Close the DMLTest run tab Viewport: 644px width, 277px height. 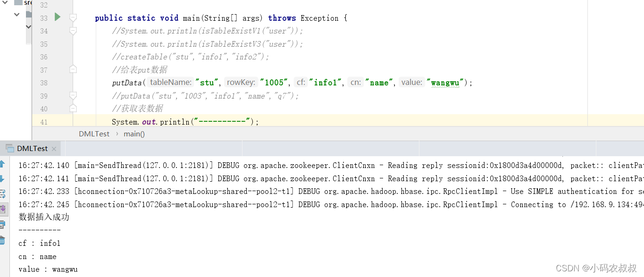(x=54, y=149)
